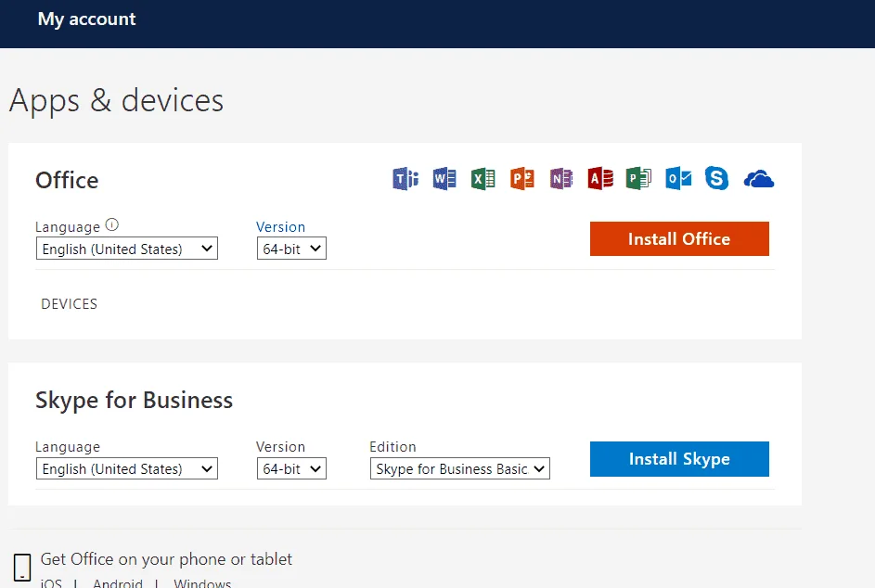Click the phone device icon
Viewport: 875px width, 588px height.
tap(22, 568)
